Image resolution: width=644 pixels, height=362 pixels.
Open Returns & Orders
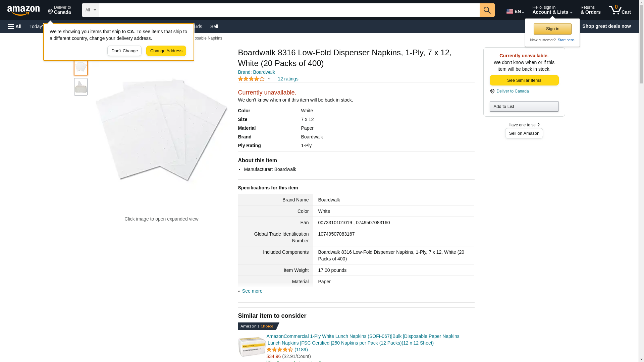tap(590, 10)
